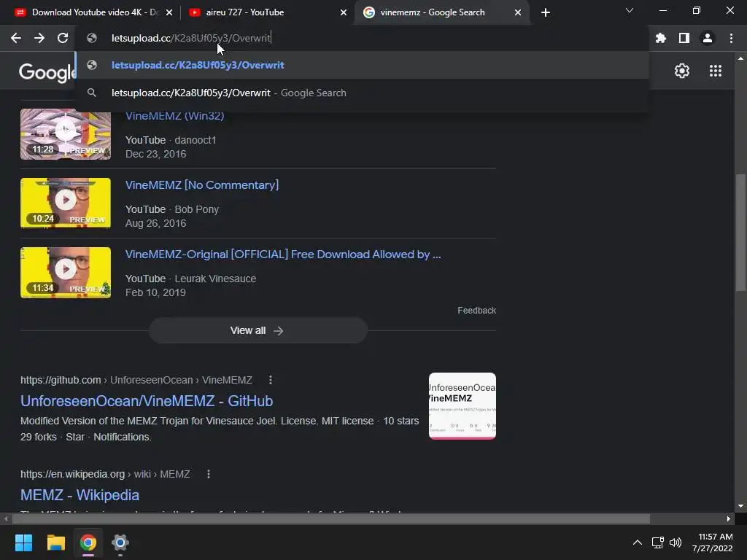747x560 pixels.
Task: Click the vertical scrollbar thumb
Action: coord(740,232)
